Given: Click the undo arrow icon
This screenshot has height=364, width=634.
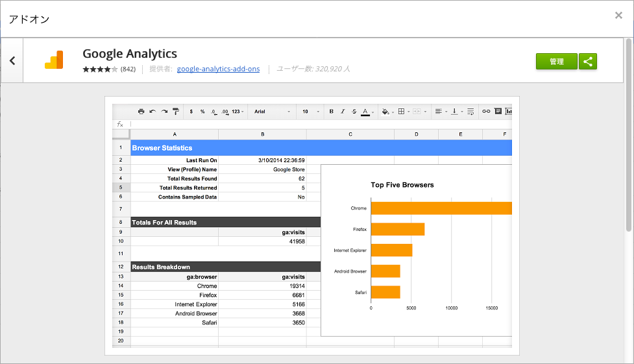Looking at the screenshot, I should pos(152,111).
